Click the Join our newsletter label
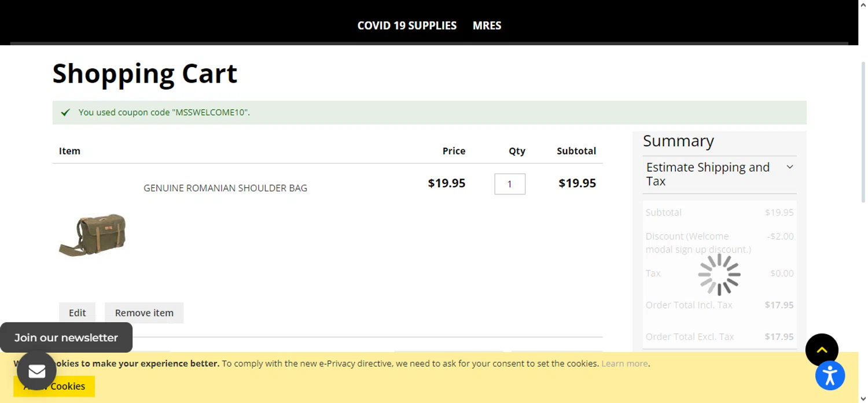This screenshot has height=403, width=868. pos(66,338)
